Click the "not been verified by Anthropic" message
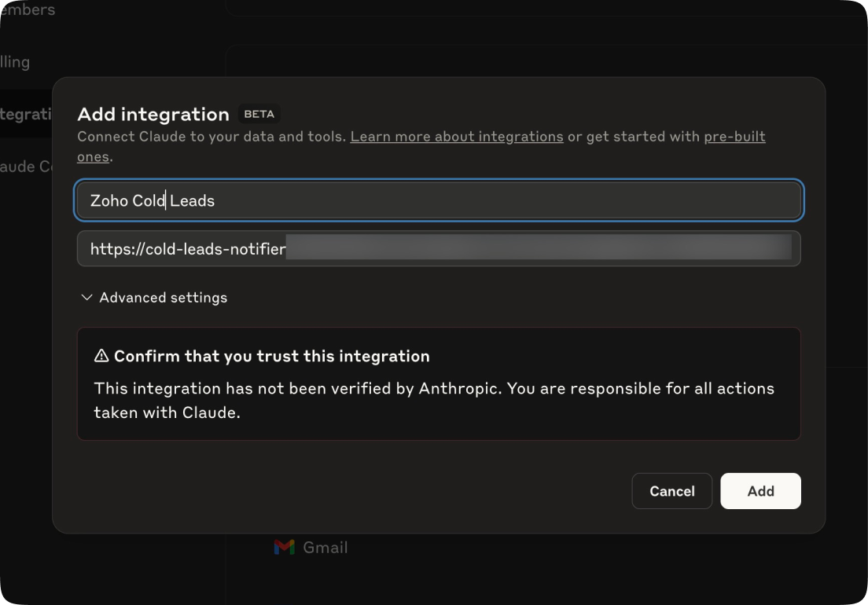 tap(434, 401)
